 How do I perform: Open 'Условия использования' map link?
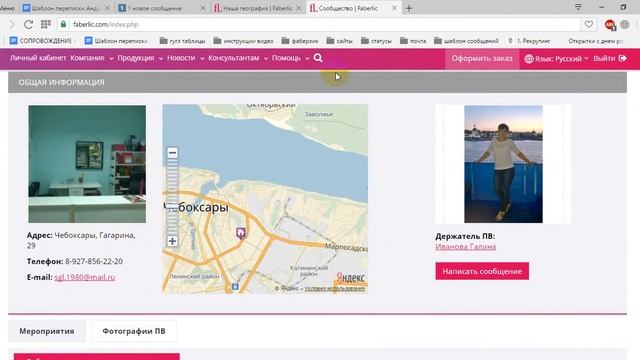335,288
